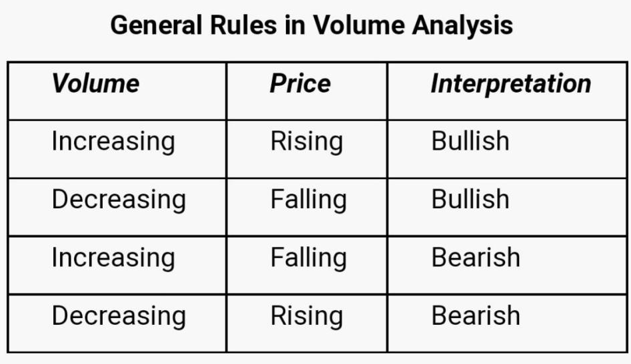The width and height of the screenshot is (631, 364).
Task: Select the 'Rising' cell beside first 'Increasing'
Action: (x=306, y=142)
